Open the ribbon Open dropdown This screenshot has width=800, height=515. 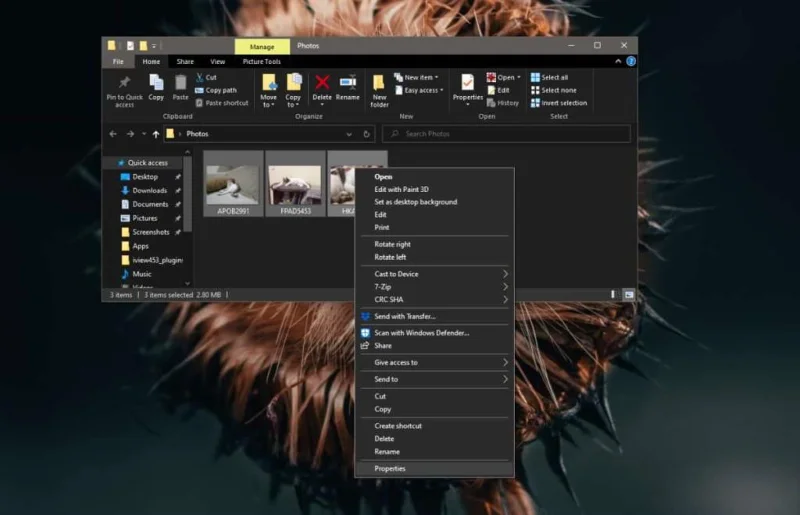click(504, 78)
